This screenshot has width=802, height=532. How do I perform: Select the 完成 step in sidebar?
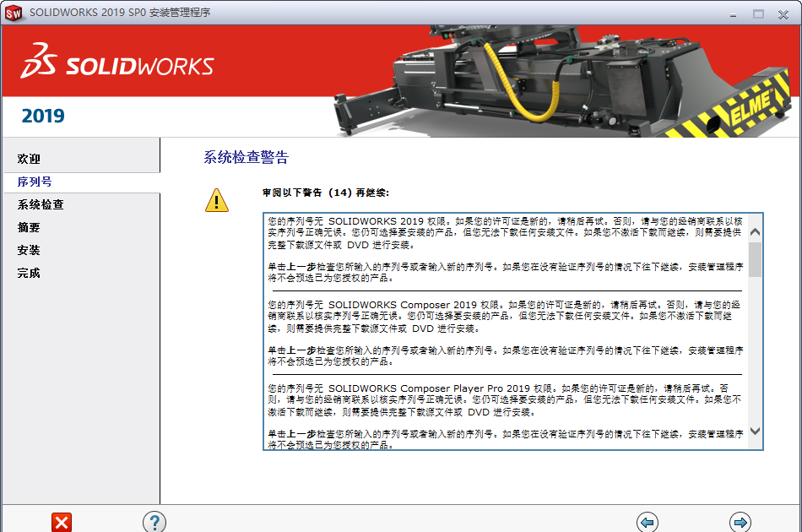click(x=29, y=273)
